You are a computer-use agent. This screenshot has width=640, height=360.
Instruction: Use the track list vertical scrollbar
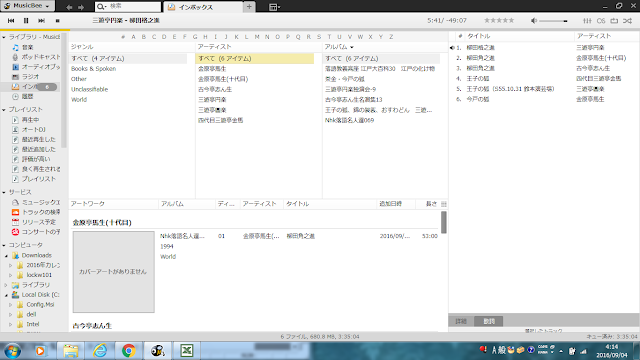(x=444, y=222)
